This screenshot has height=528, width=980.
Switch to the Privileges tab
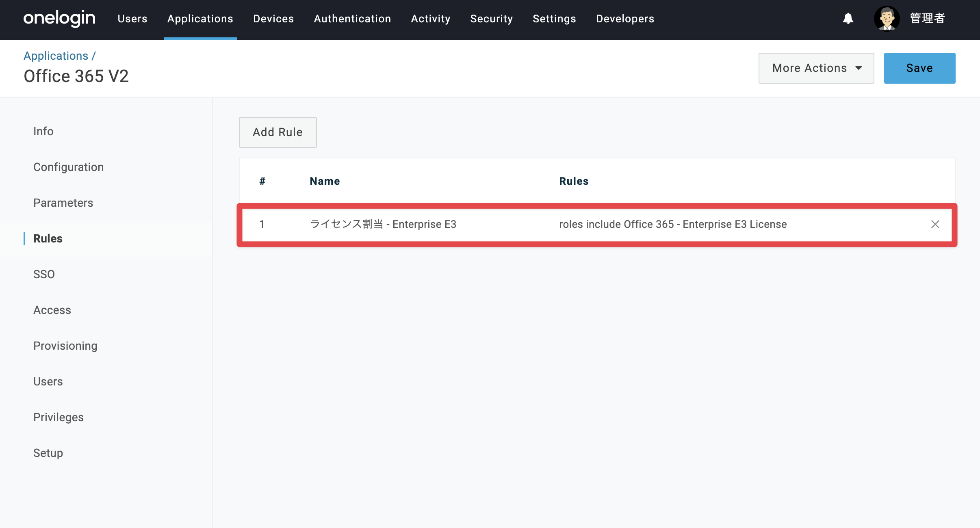click(x=59, y=417)
